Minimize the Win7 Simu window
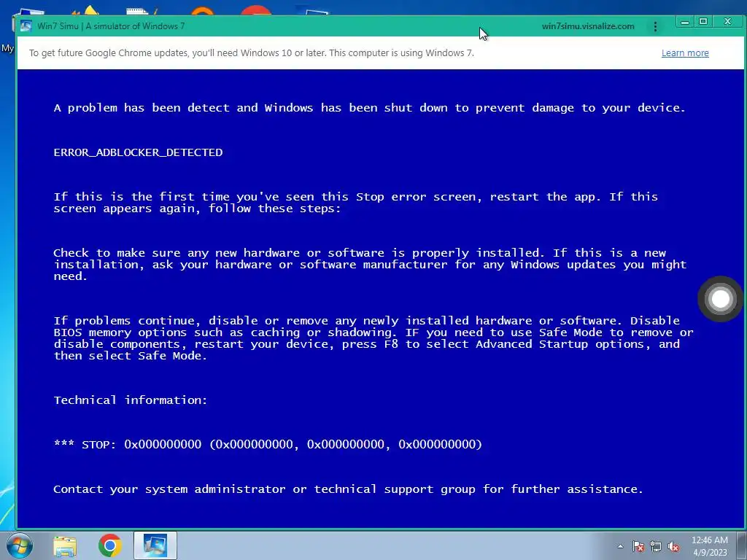 point(685,22)
